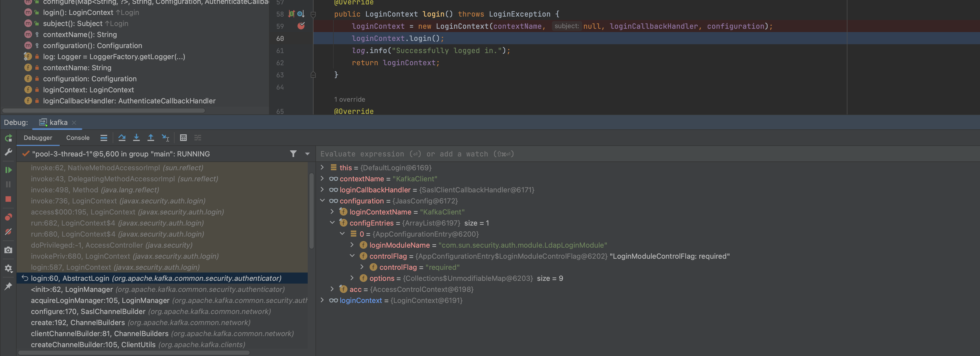The image size is (980, 356).
Task: Run to cursor position
Action: coord(165,138)
